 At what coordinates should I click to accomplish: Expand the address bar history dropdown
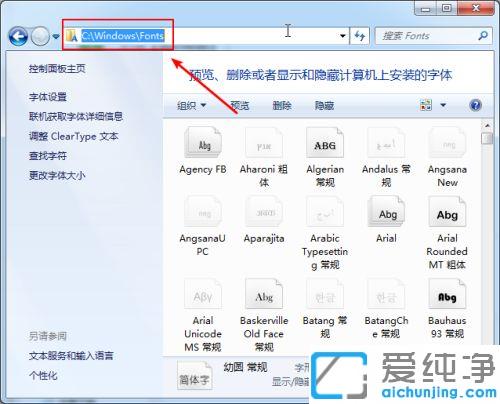coord(342,36)
